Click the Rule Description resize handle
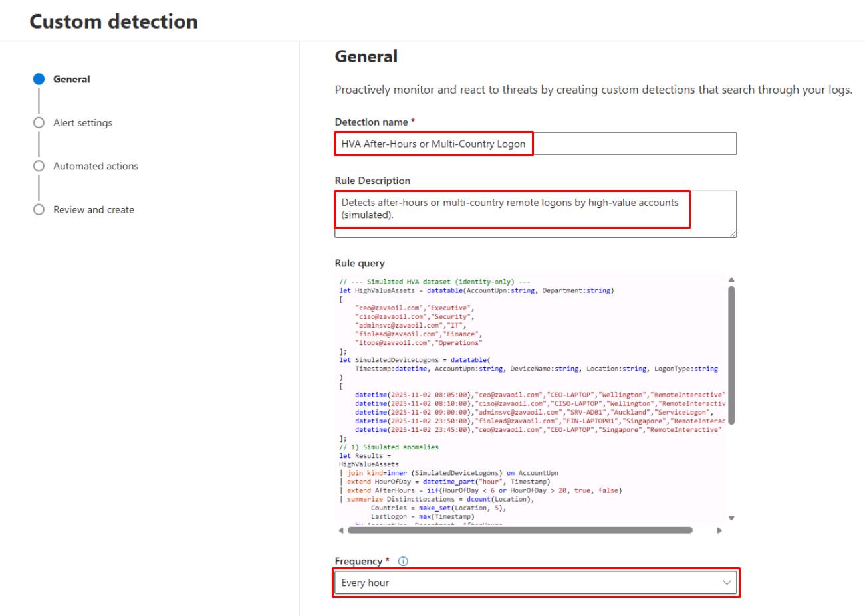This screenshot has height=616, width=865. (x=733, y=233)
